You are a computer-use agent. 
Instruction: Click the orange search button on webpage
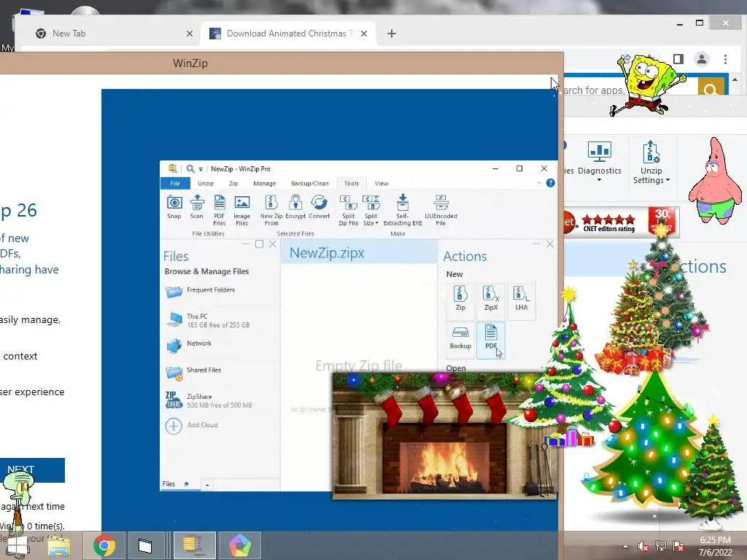click(x=711, y=87)
